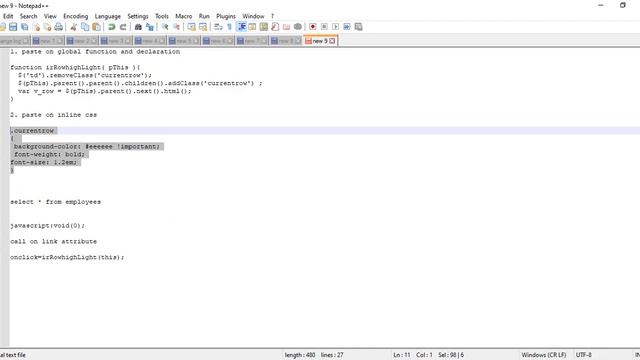Click the 'Ln : 11' status entry
The image size is (640, 360).
click(x=402, y=355)
